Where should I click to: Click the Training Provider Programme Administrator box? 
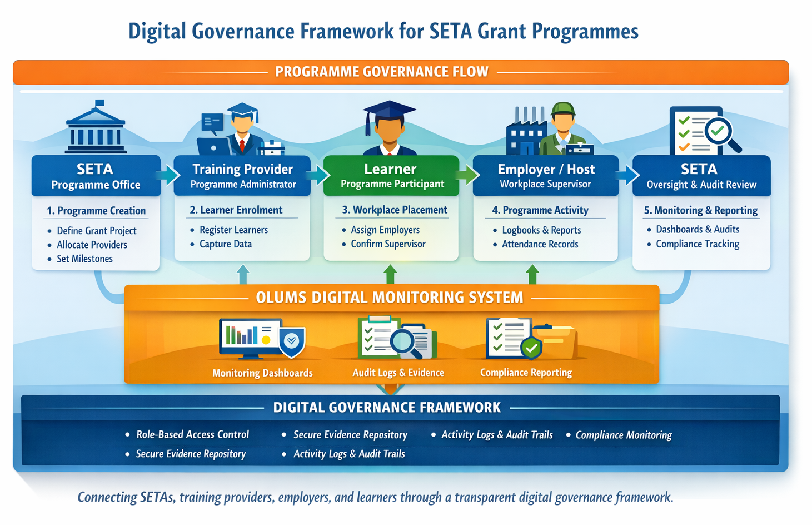click(242, 176)
